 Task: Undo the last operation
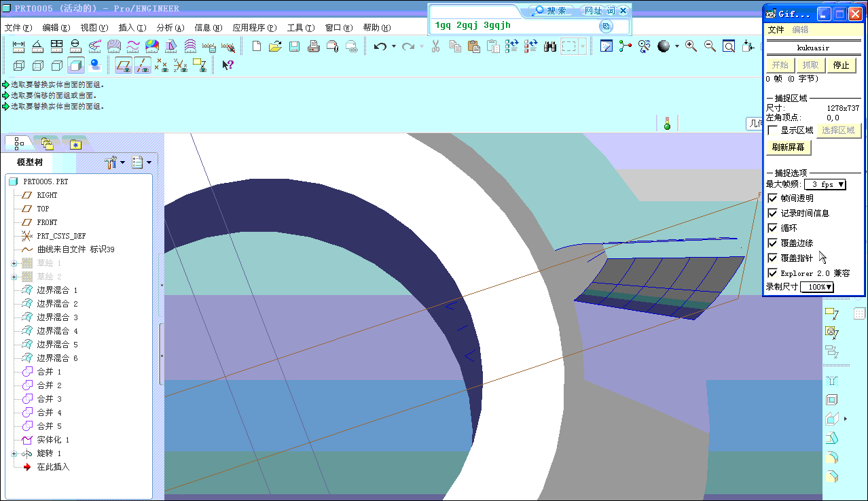[380, 46]
